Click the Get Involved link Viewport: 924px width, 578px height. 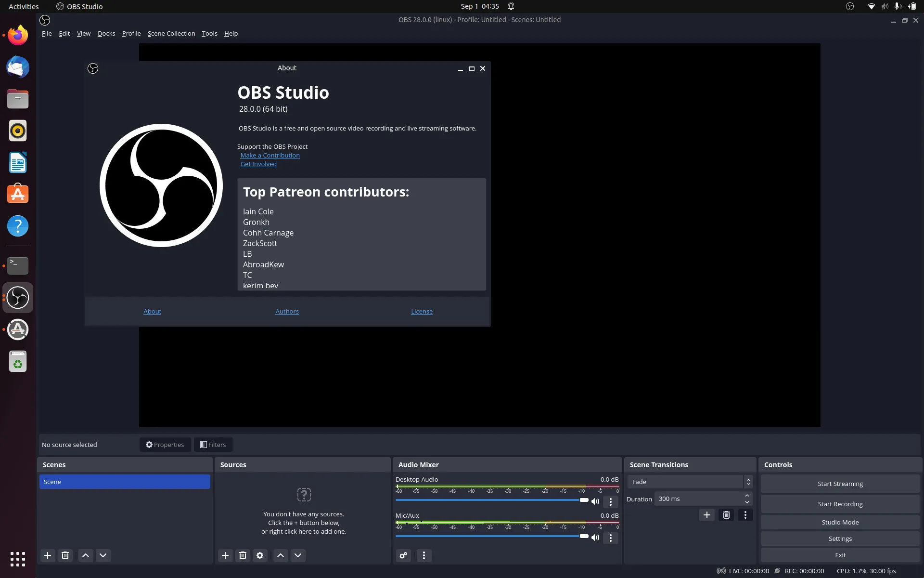[x=258, y=164]
